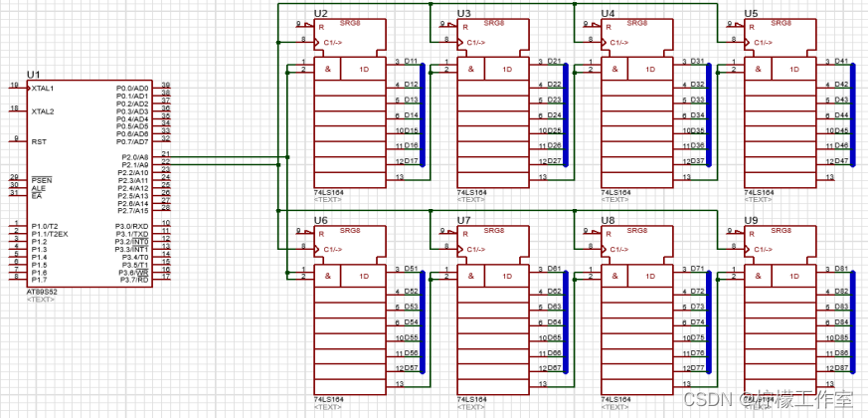Screen dimensions: 868x418
Task: Click the <TEXT> placeholder under U3
Action: 471,200
